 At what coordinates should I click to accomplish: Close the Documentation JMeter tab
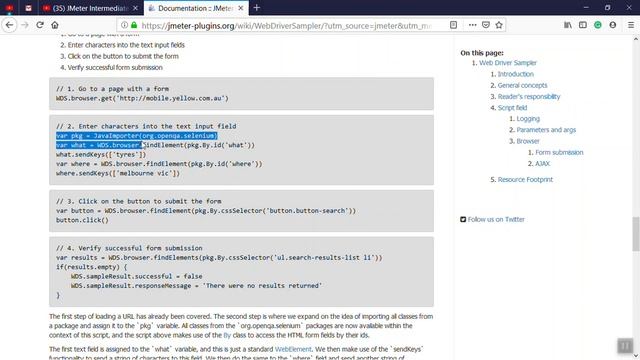[x=241, y=8]
